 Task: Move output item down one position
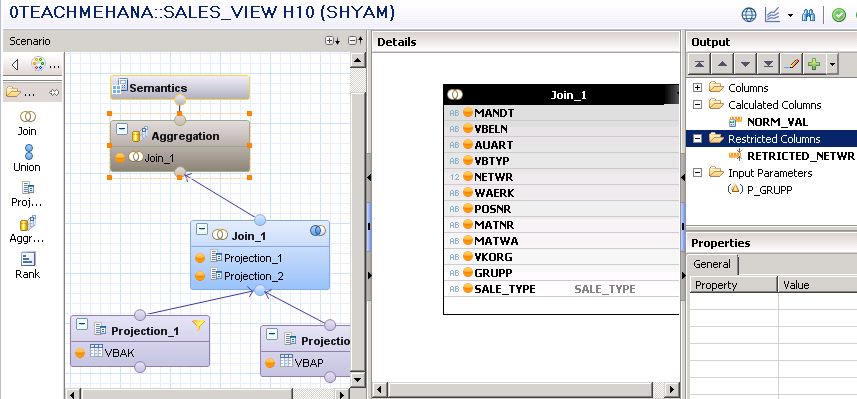pyautogui.click(x=745, y=64)
